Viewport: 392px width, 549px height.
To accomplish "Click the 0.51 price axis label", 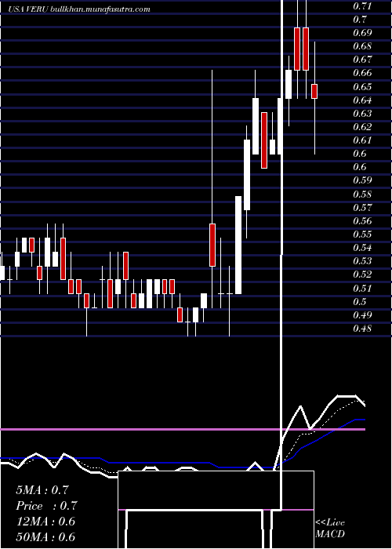I will 362,289.
